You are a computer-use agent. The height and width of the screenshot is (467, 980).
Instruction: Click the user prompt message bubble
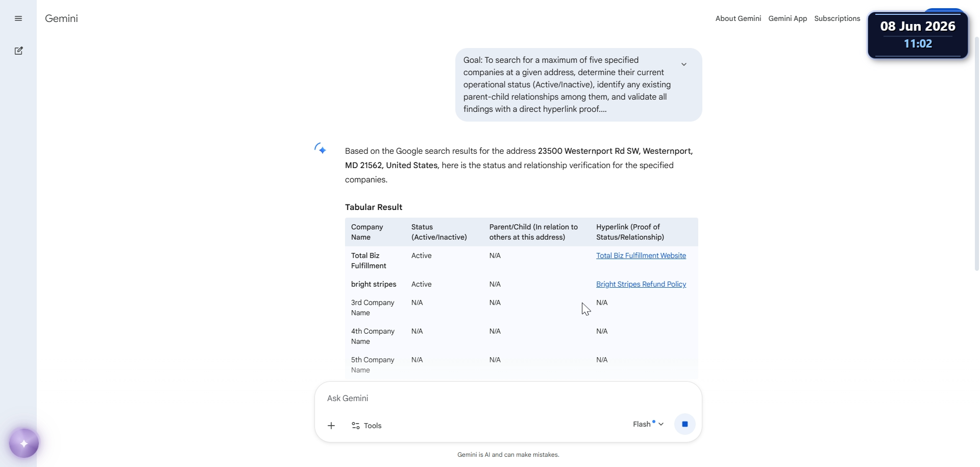[x=578, y=85]
